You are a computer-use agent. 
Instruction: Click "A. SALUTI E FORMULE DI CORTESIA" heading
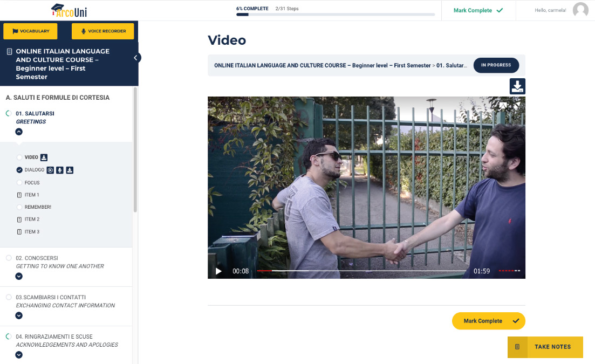58,98
